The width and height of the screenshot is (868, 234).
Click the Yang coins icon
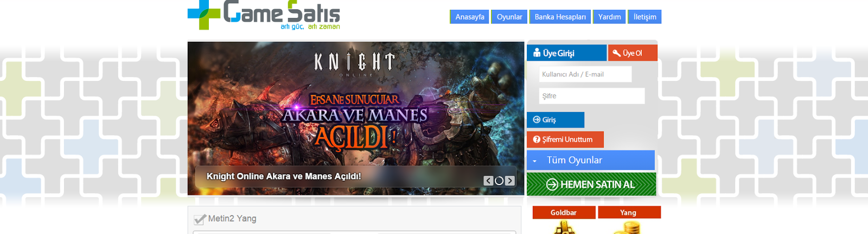pos(628,227)
